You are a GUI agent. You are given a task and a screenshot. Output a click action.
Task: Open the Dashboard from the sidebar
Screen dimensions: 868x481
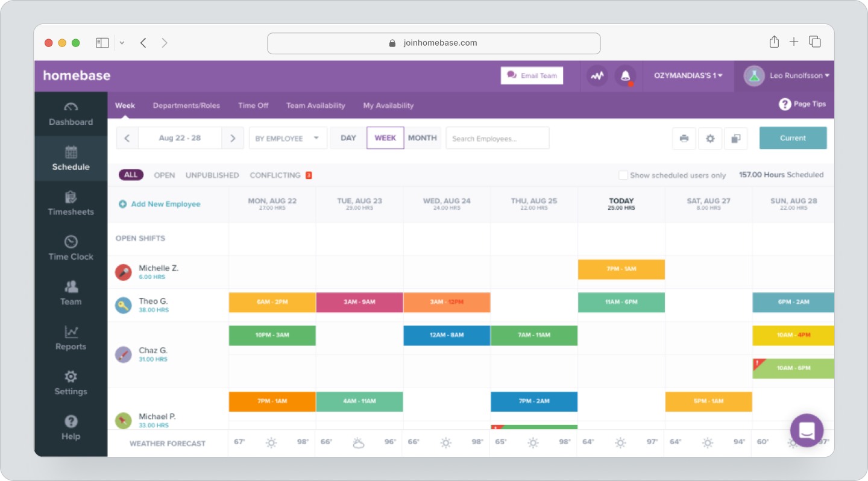coord(71,115)
